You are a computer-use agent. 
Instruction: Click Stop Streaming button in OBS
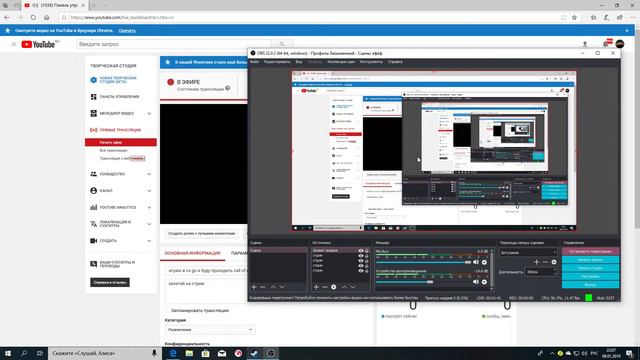[590, 251]
